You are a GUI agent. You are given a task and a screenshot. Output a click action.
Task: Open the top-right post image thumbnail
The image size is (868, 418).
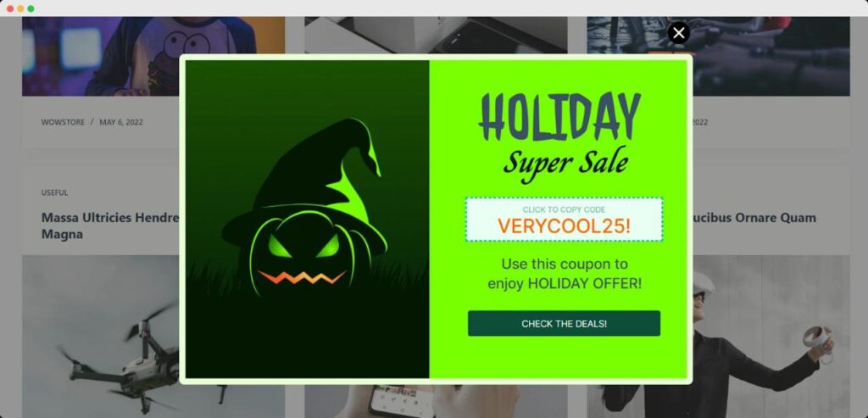tap(718, 55)
